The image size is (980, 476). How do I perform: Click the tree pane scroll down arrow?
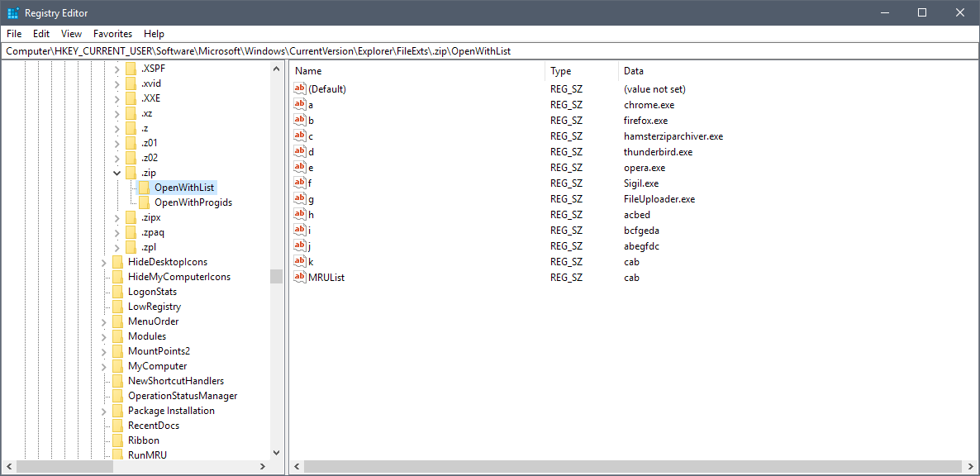coord(276,453)
